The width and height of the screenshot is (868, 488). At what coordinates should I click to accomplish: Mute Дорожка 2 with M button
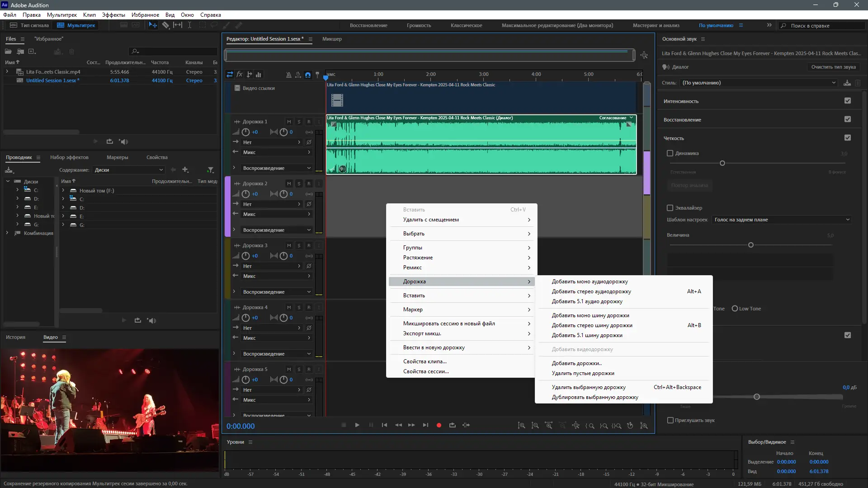coord(289,183)
